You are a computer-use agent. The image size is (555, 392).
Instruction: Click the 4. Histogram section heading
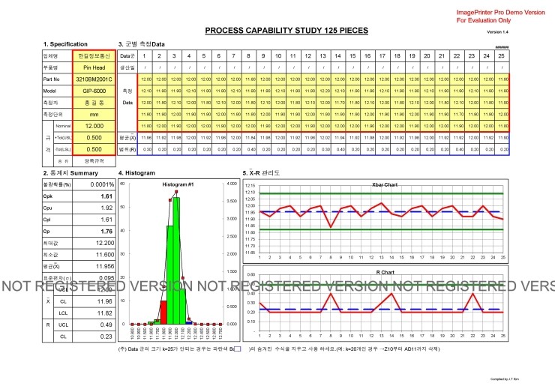click(136, 173)
